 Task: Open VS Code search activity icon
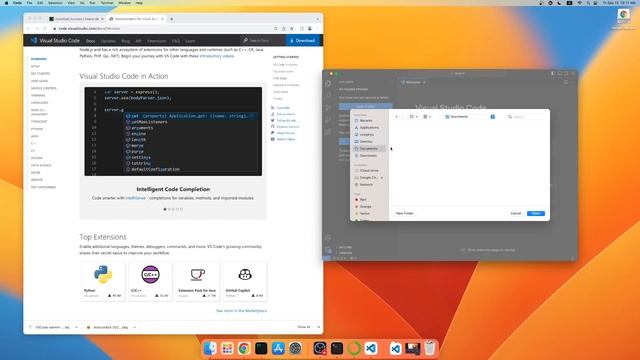[x=328, y=96]
